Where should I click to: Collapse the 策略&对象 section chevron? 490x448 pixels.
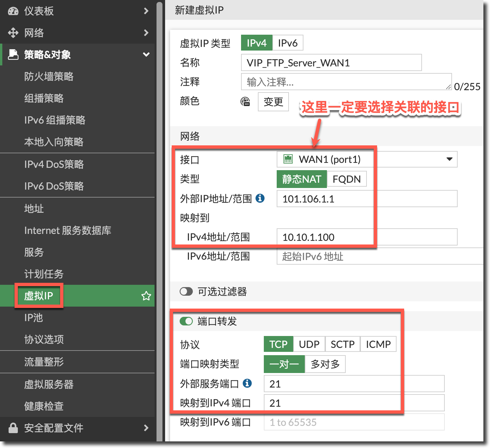tap(146, 55)
